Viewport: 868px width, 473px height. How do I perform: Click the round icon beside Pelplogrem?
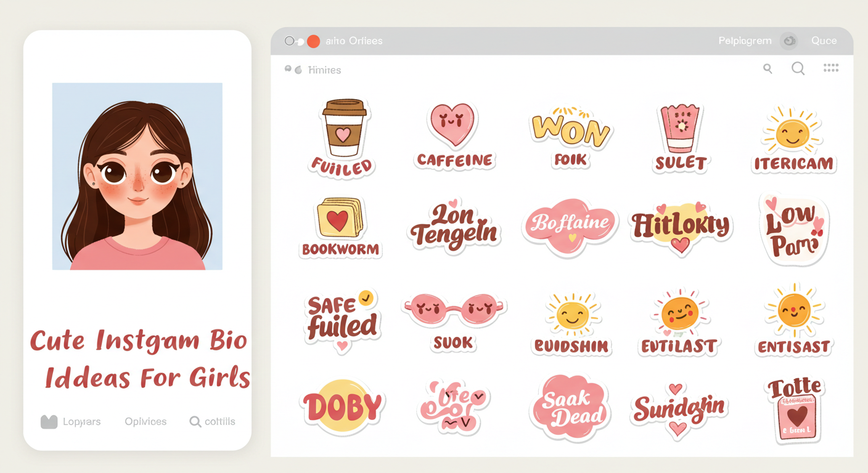click(x=789, y=41)
